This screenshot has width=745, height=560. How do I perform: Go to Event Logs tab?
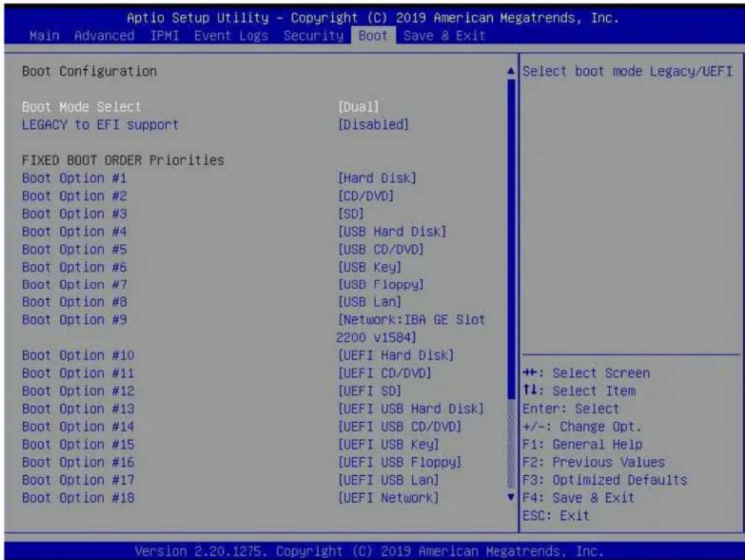pyautogui.click(x=231, y=35)
